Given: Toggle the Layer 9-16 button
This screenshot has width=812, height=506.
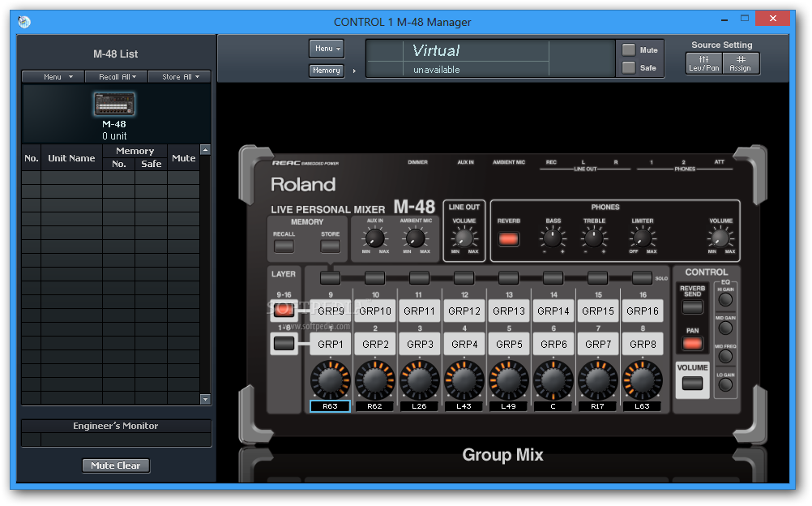Looking at the screenshot, I should [x=284, y=311].
